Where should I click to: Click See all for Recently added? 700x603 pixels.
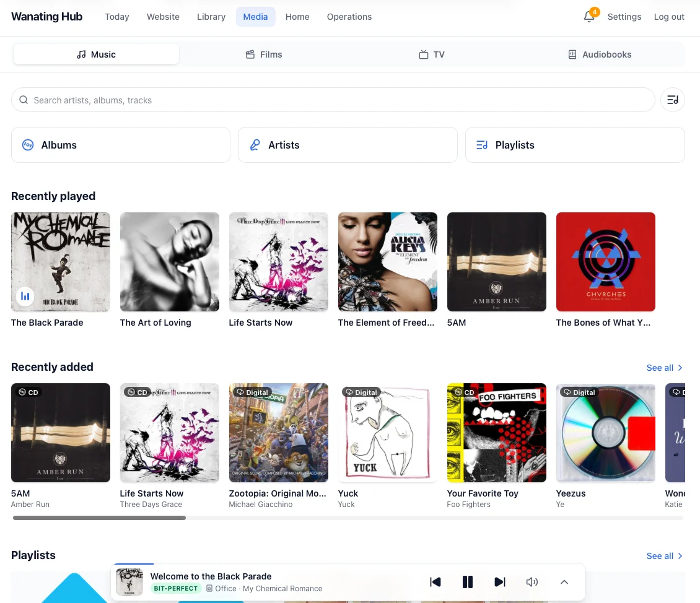(664, 368)
